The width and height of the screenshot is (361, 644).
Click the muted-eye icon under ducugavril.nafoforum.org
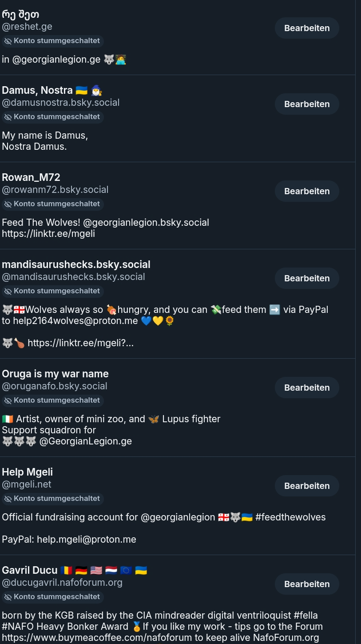(x=8, y=597)
